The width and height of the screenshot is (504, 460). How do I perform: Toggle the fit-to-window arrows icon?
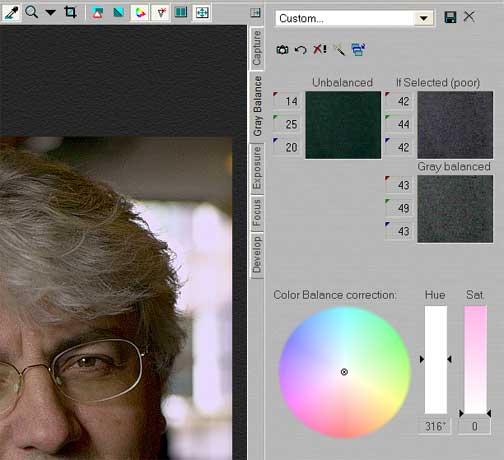202,13
